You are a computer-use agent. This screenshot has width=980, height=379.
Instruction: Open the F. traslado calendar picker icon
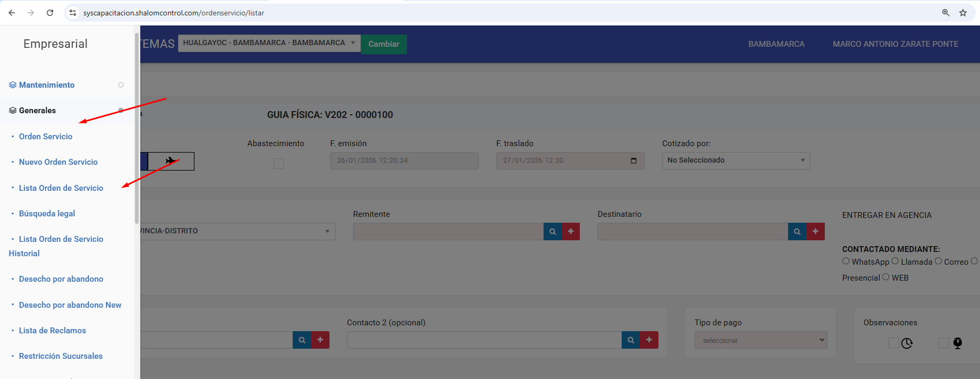point(633,161)
